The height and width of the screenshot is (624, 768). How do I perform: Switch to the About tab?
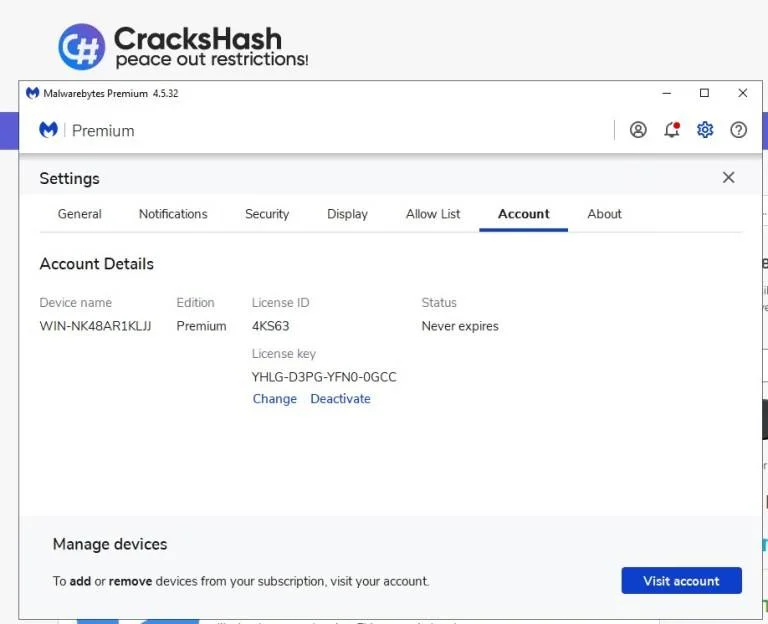604,214
